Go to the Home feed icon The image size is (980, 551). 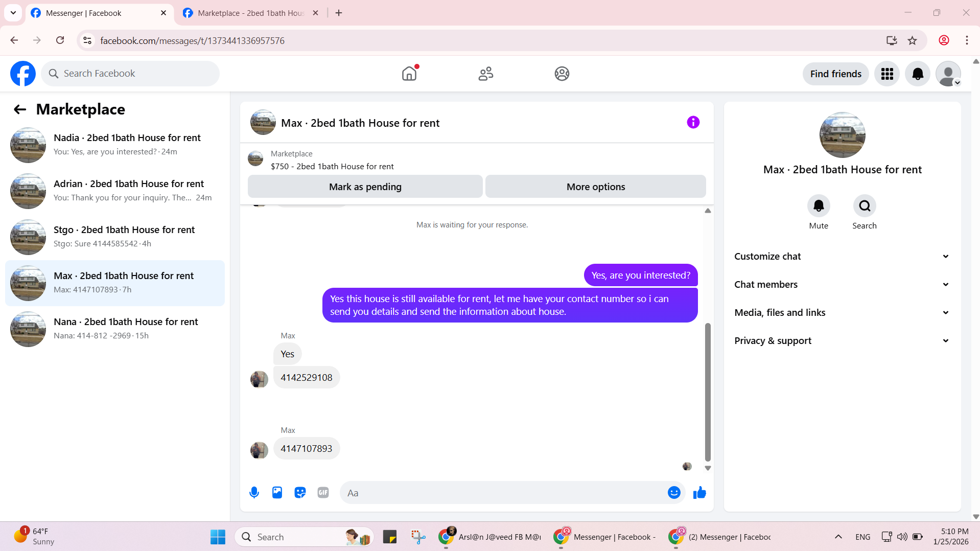pyautogui.click(x=409, y=74)
